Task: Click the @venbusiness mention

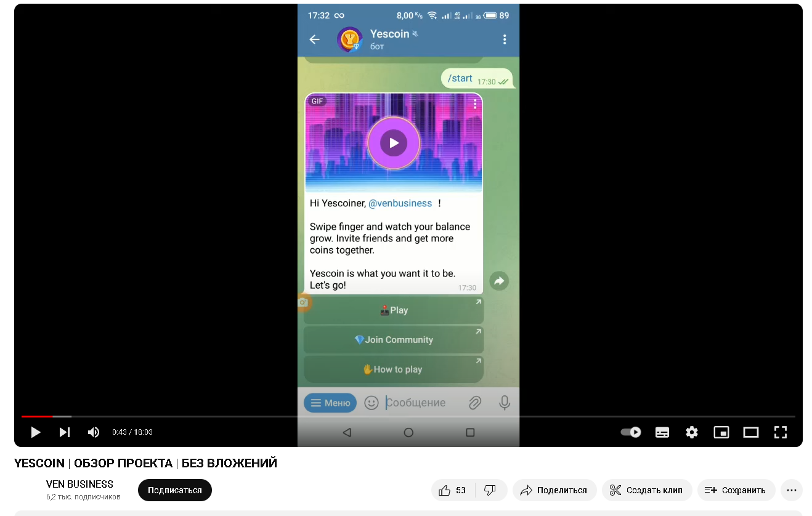Action: point(400,203)
